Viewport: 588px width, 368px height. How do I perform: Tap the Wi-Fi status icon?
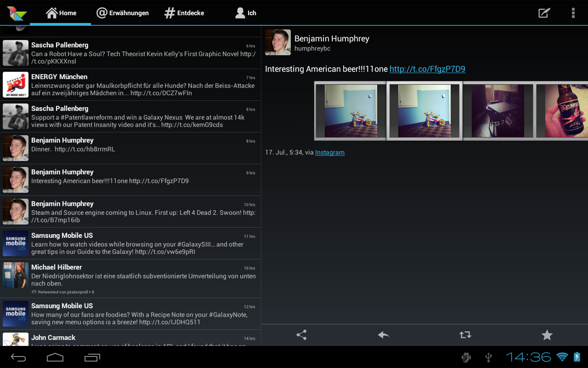(x=562, y=357)
